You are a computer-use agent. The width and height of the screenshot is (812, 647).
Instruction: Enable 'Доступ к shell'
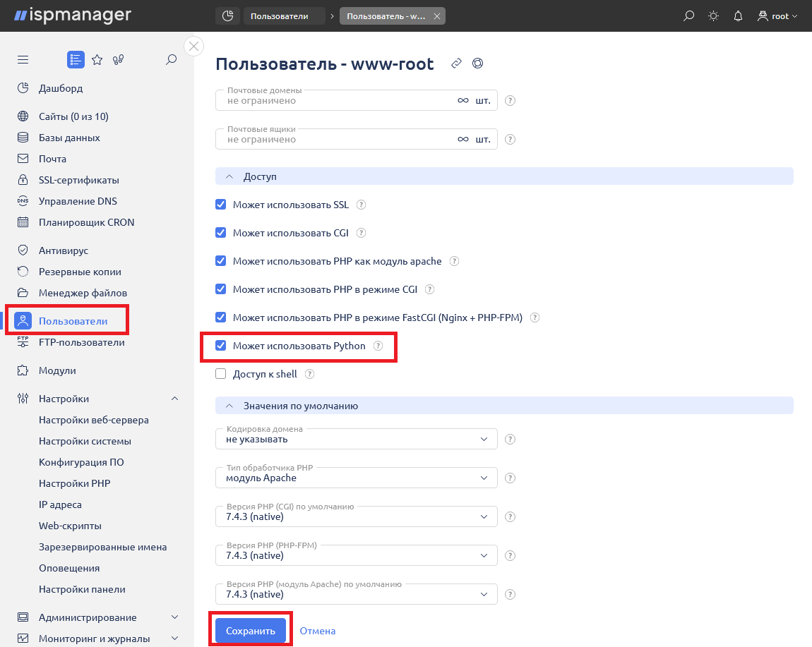(x=221, y=373)
